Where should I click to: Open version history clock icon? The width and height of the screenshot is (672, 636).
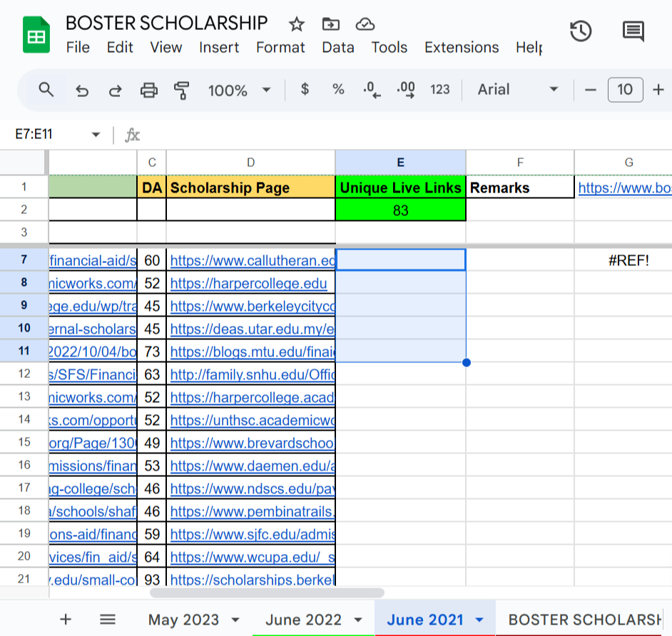click(x=581, y=31)
